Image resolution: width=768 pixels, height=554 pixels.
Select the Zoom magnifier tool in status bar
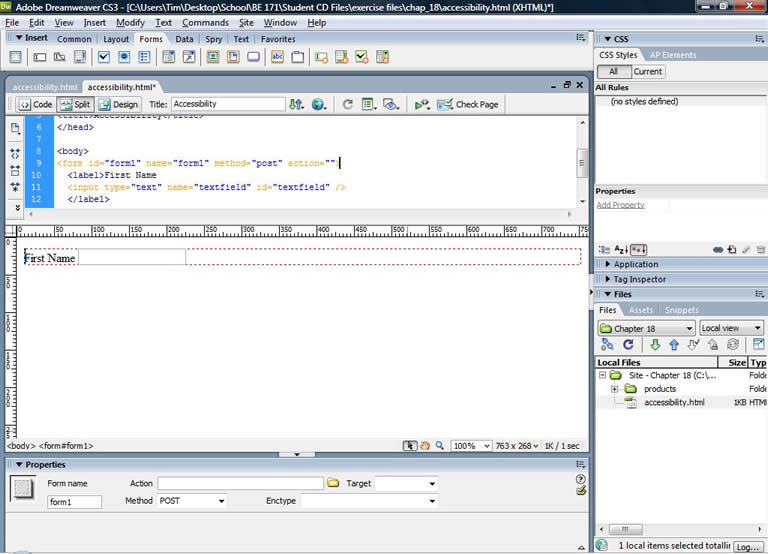[x=439, y=446]
